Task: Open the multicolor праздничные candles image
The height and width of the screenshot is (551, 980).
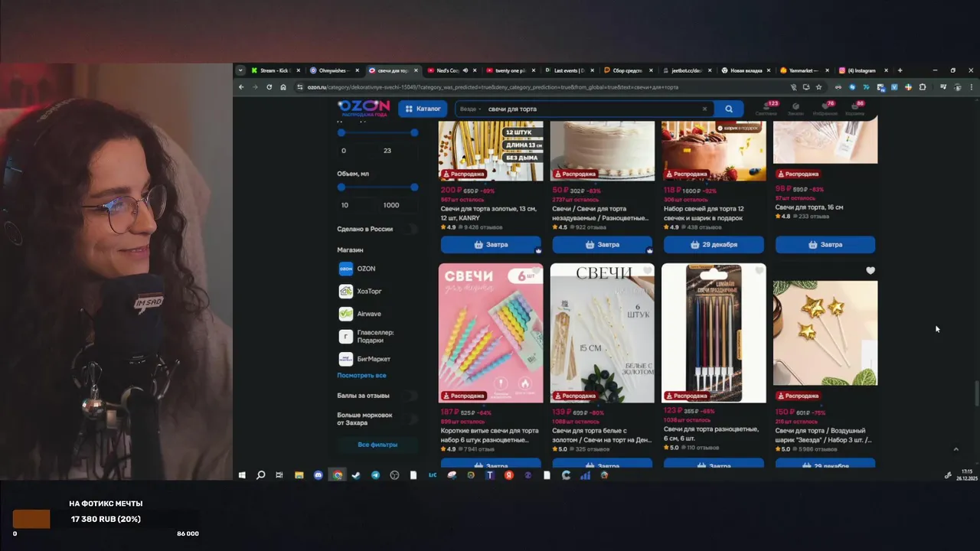Action: pyautogui.click(x=714, y=333)
